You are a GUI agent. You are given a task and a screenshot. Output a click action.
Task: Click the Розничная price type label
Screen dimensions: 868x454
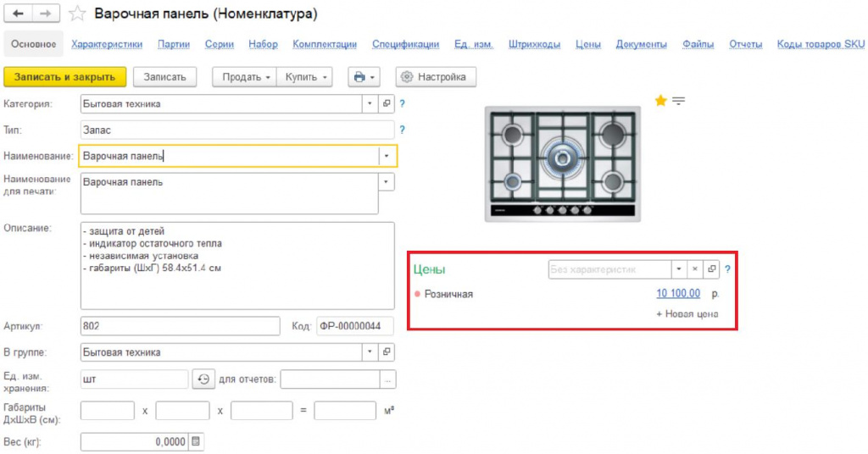pos(448,294)
